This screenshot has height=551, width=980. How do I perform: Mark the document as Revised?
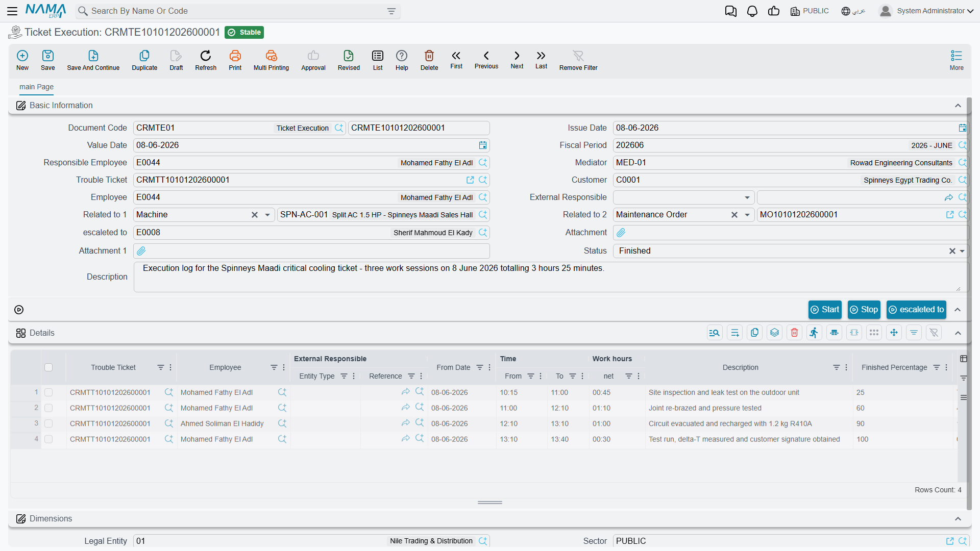(349, 60)
